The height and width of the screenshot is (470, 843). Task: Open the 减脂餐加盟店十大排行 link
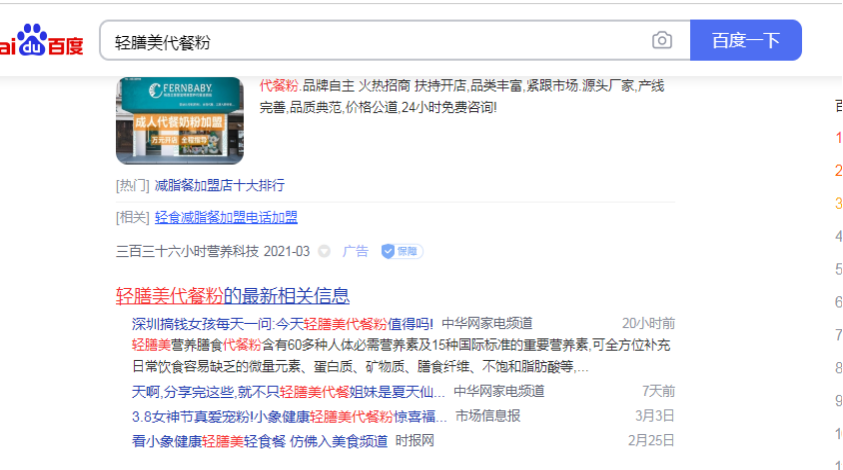click(x=219, y=186)
